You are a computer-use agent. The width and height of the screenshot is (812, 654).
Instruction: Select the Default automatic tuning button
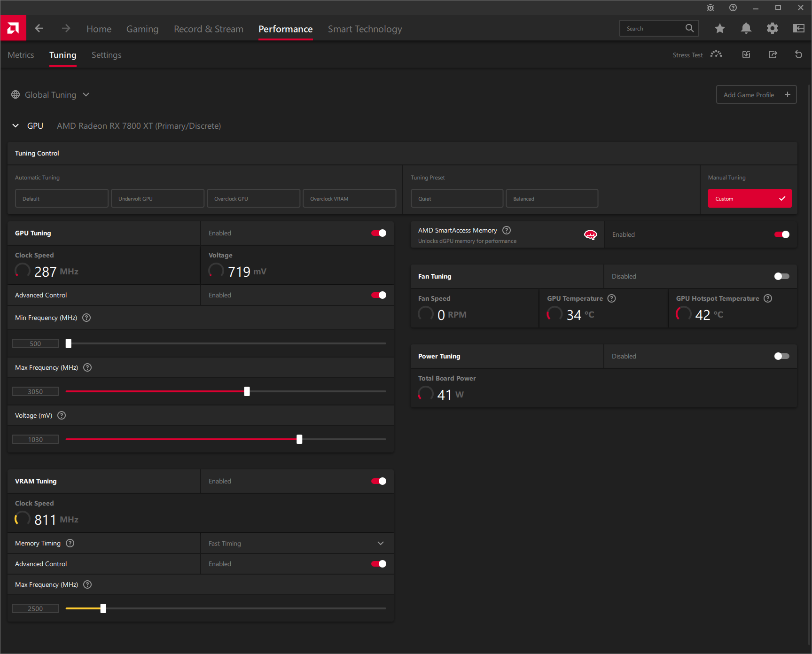click(62, 198)
